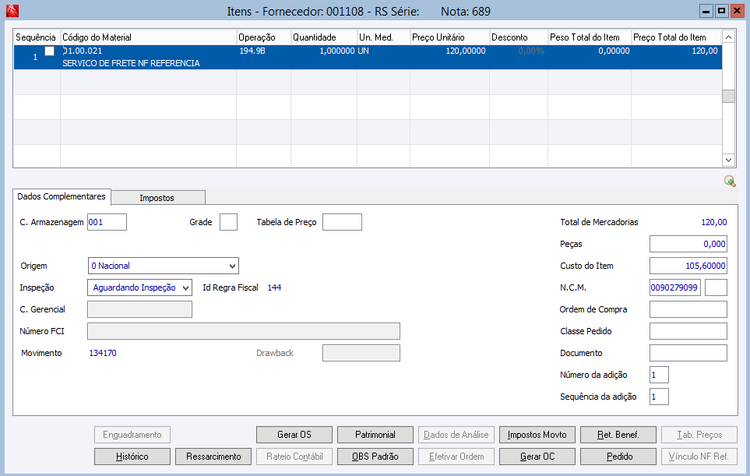The image size is (750, 476).
Task: Click the Pedido button
Action: 618,456
